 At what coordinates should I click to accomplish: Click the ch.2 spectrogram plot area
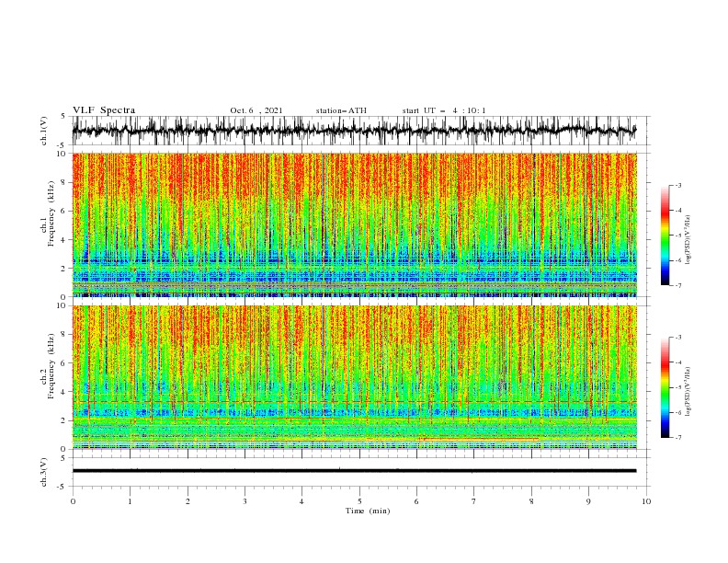click(354, 377)
